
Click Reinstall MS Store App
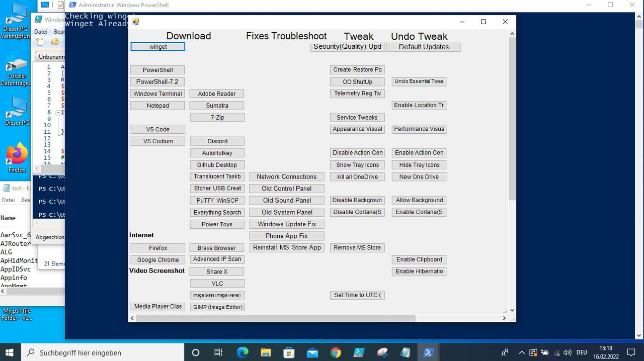[x=287, y=247]
